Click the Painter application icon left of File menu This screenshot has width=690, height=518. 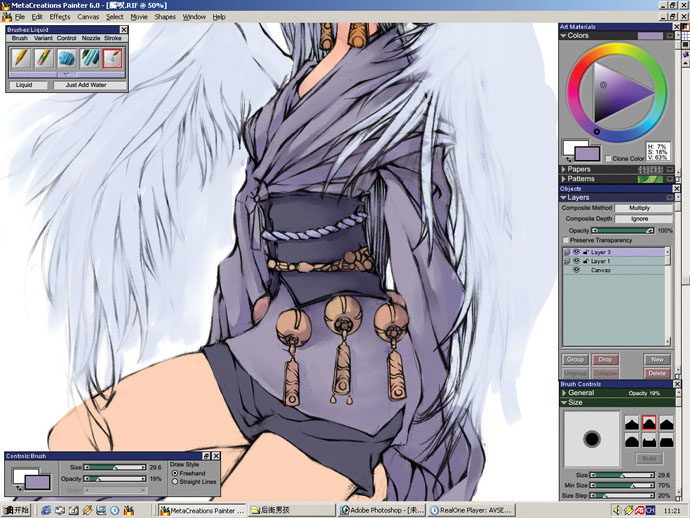point(7,17)
